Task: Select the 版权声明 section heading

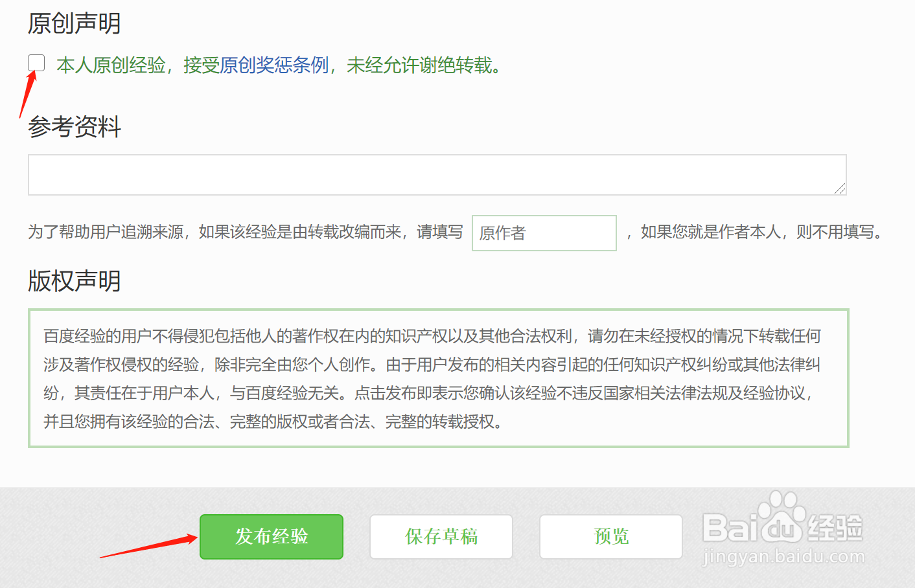Action: click(x=74, y=280)
